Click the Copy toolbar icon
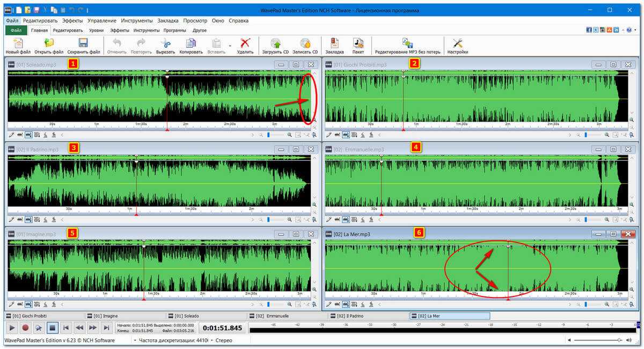The image size is (644, 349). point(191,44)
